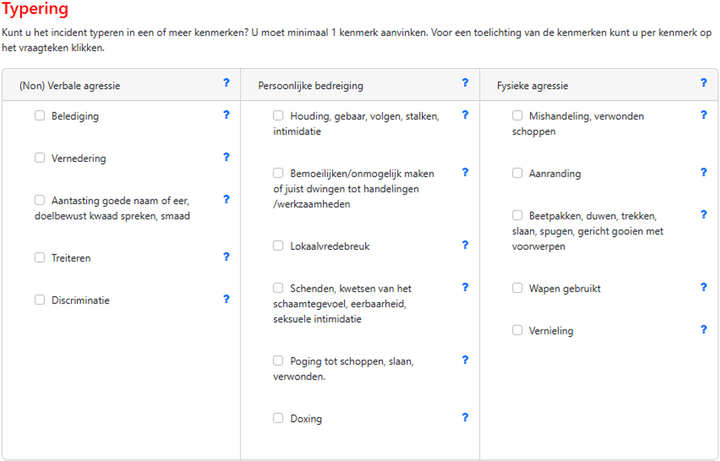The width and height of the screenshot is (720, 461).
Task: Show help for Discriminatie
Action: 226,299
